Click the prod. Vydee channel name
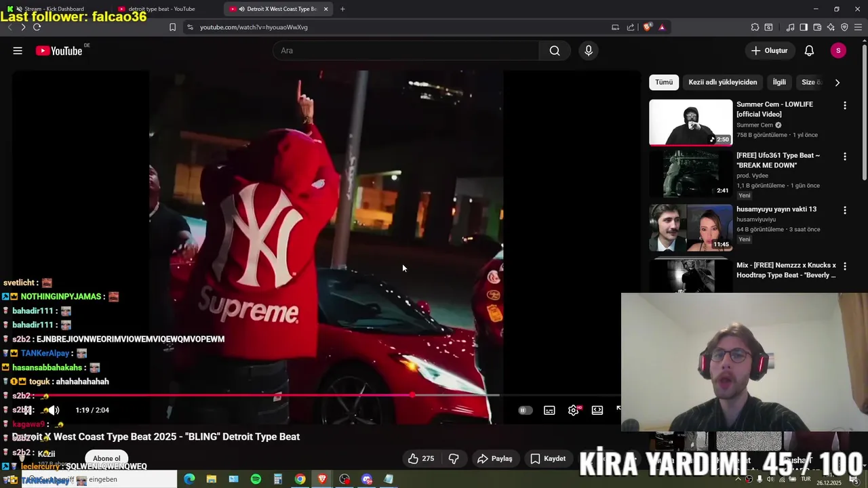 pyautogui.click(x=753, y=176)
